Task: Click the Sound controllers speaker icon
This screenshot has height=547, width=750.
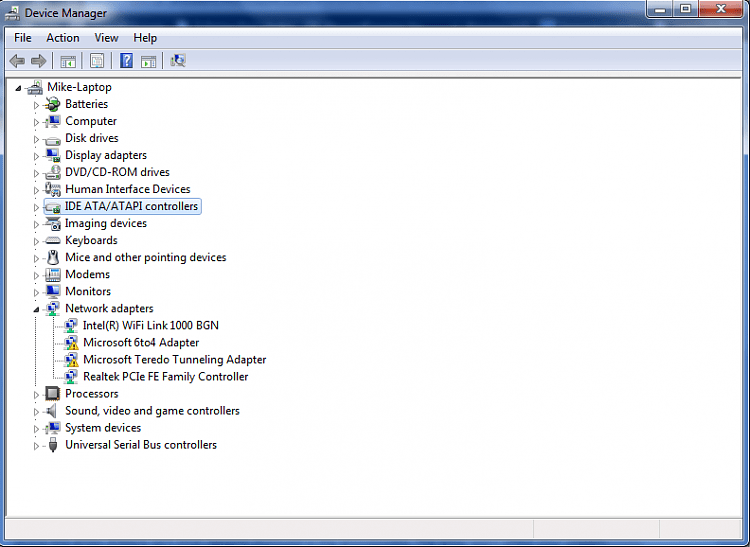Action: click(x=52, y=411)
